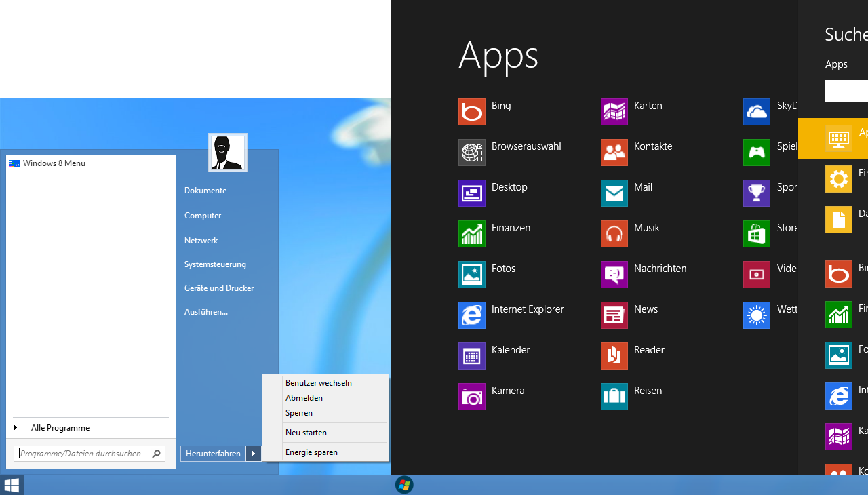Click the user account picture
This screenshot has width=868, height=495.
[228, 153]
